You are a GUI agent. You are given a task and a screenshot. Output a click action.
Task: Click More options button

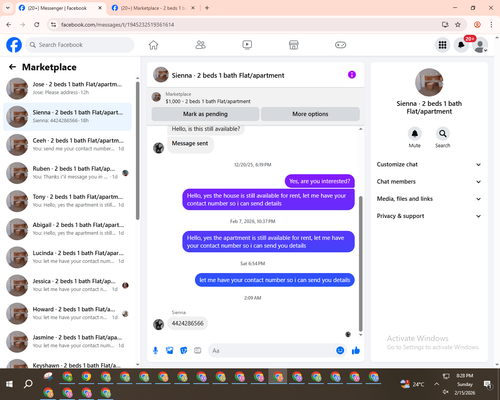(310, 114)
